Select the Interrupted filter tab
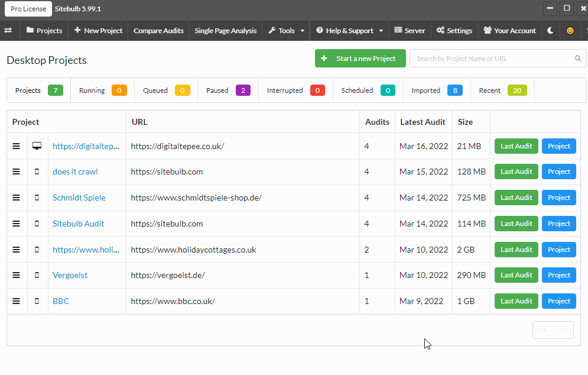Viewport: 588px width, 375px height. click(296, 90)
